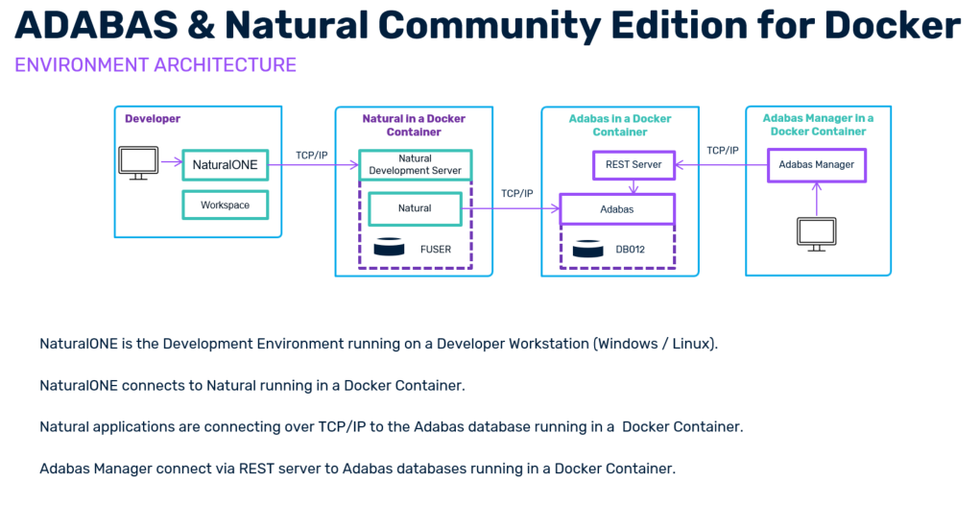Viewport: 980px width, 506px height.
Task: Click the NaturalONE box
Action: [225, 164]
